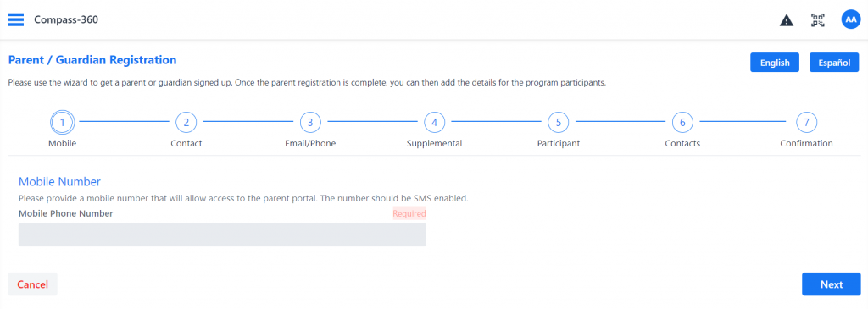Switch language to English
The image size is (868, 309).
[775, 63]
